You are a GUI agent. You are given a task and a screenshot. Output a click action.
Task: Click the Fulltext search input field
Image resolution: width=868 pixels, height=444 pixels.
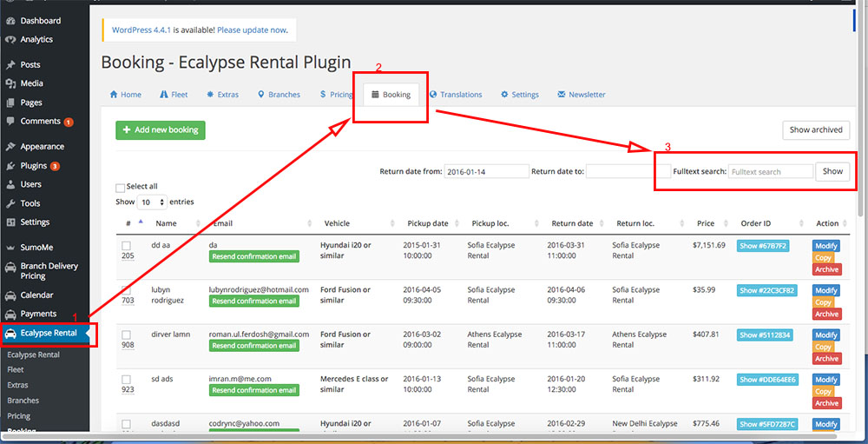click(771, 172)
